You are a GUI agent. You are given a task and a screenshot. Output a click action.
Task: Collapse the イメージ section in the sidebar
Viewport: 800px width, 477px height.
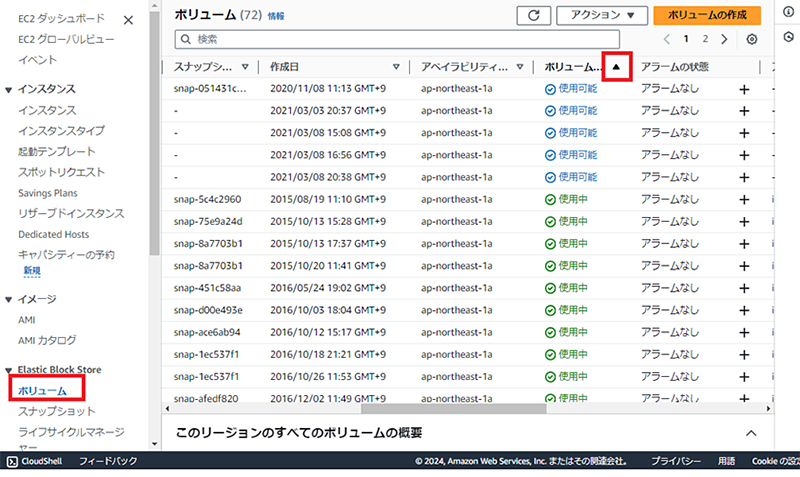pos(8,299)
